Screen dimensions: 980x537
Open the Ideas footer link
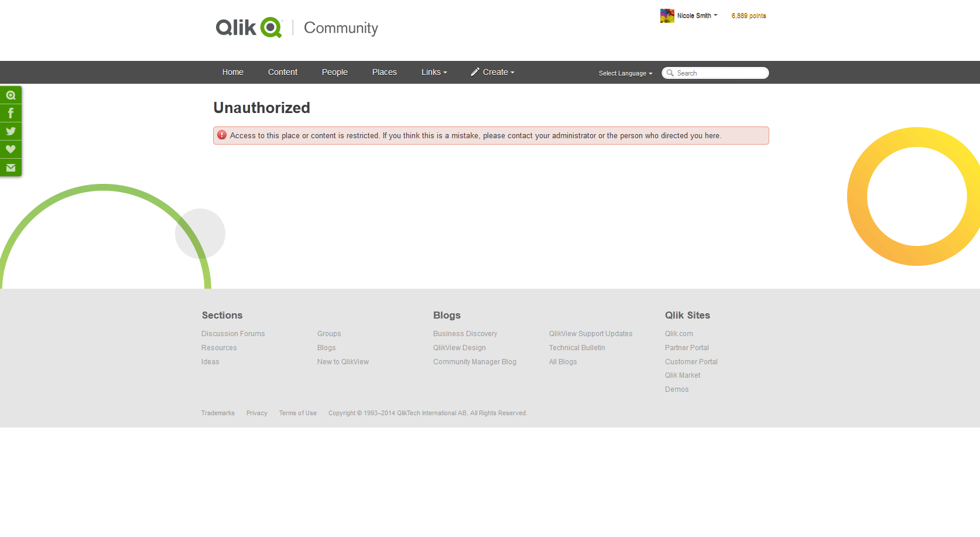pos(210,362)
